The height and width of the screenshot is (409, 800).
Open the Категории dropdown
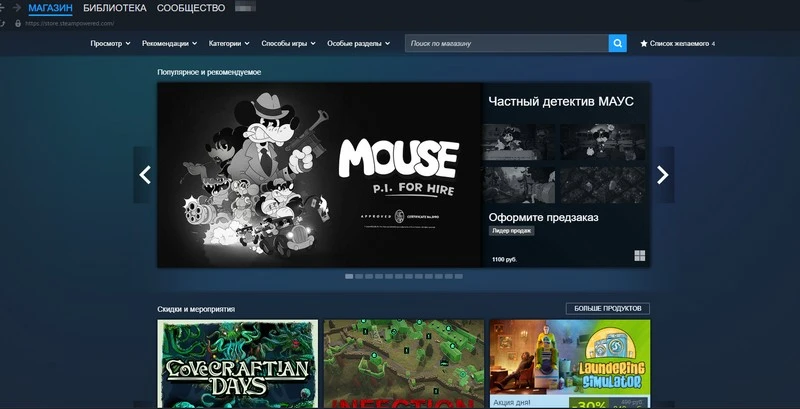point(229,44)
